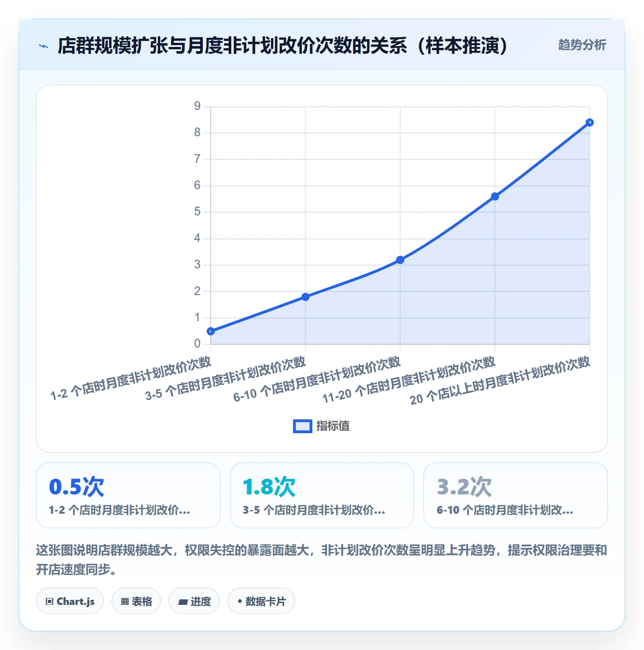This screenshot has width=644, height=650.
Task: Click x-axis label 1-2 个店时月度非计划改价次数
Action: 131,378
